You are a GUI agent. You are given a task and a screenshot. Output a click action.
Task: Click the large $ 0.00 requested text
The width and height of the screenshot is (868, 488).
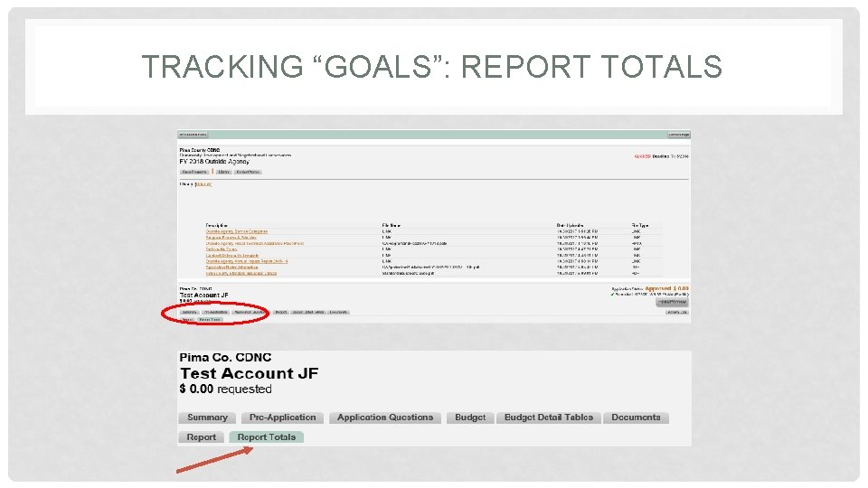[225, 389]
